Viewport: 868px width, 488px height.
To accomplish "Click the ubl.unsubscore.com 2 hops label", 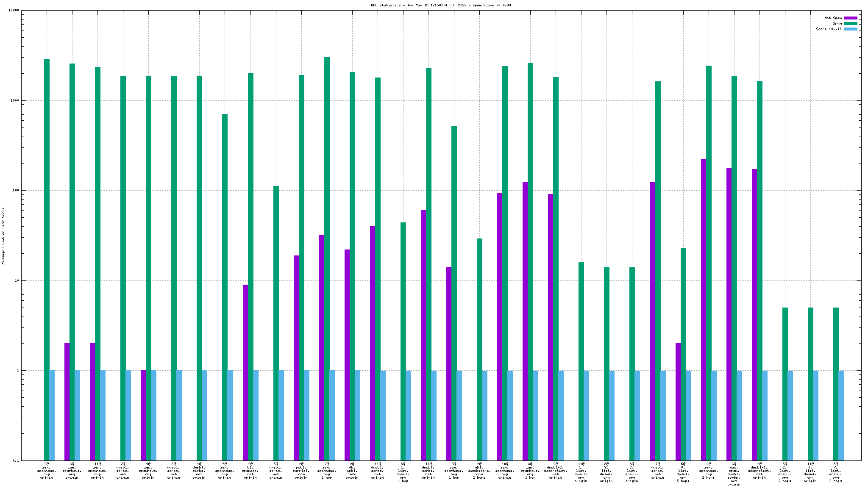I will click(x=479, y=471).
